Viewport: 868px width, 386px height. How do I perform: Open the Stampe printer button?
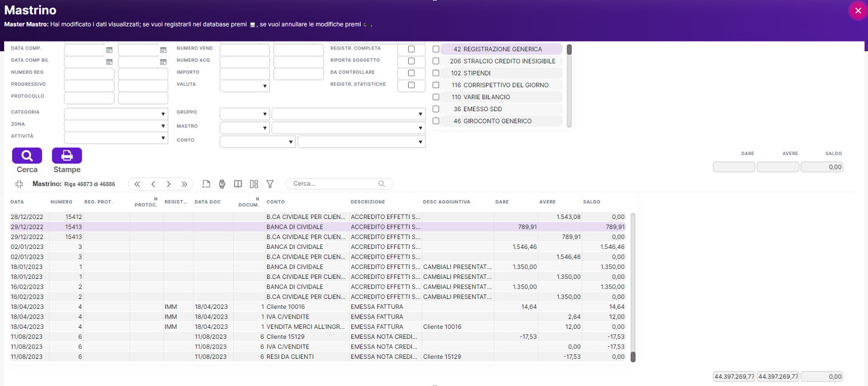pyautogui.click(x=67, y=156)
